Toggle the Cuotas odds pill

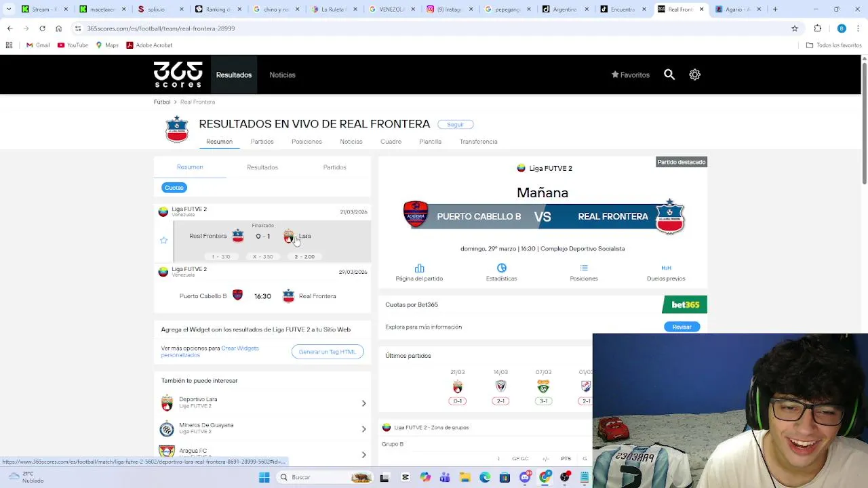[x=174, y=188]
